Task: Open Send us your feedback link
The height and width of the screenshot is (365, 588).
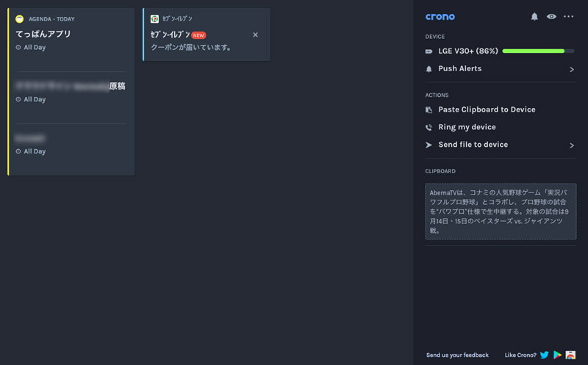Action: (x=457, y=355)
